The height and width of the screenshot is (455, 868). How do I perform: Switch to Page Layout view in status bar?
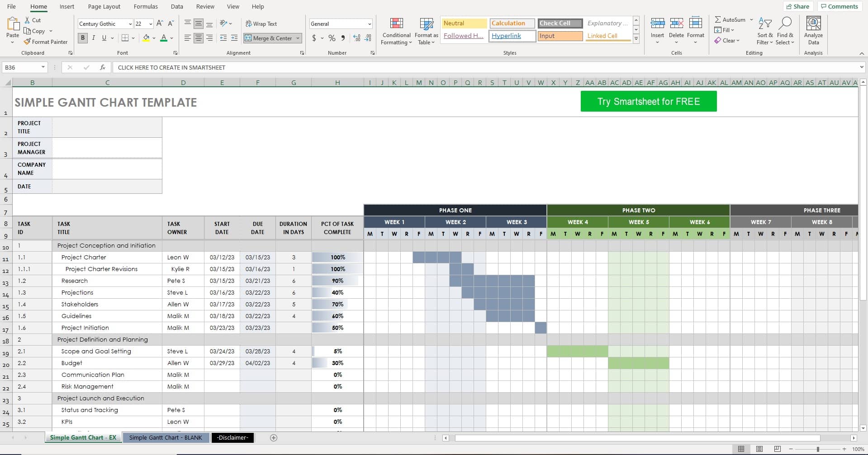coord(759,449)
